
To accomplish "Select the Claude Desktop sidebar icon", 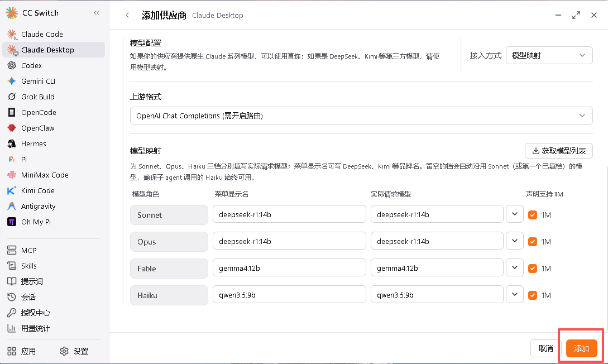I will point(12,50).
